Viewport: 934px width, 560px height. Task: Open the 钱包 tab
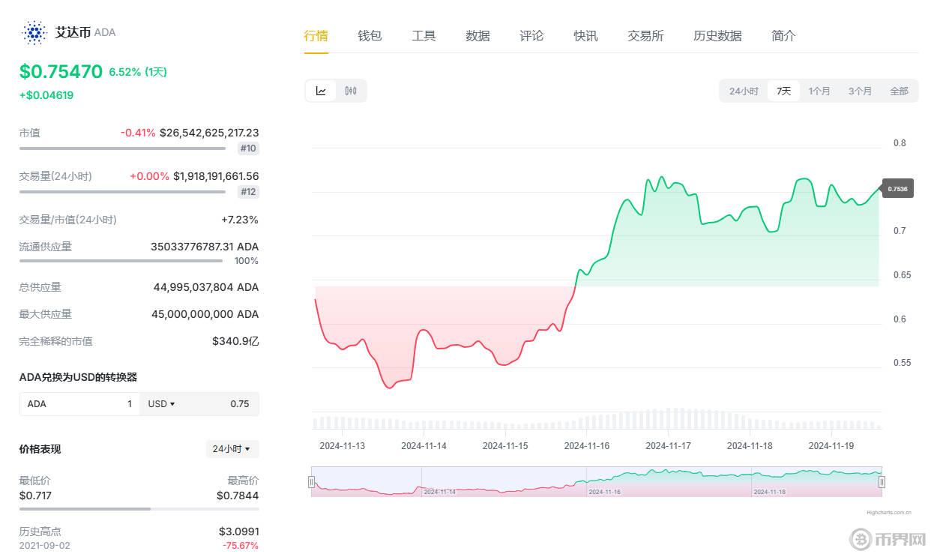click(x=370, y=35)
